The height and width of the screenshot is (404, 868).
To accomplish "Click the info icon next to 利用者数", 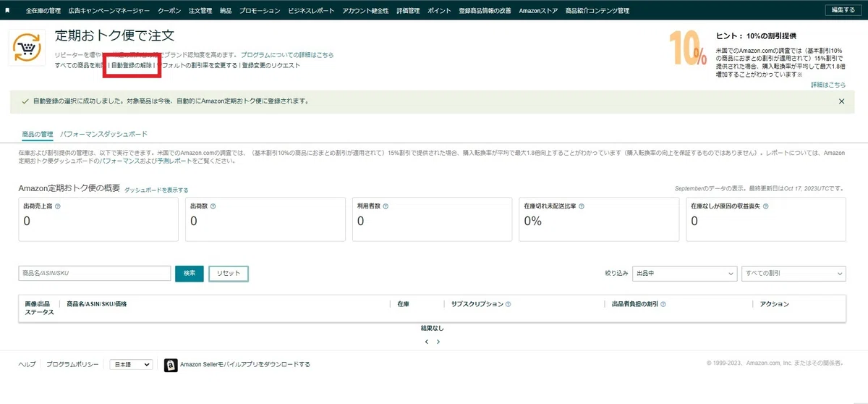I will coord(386,206).
